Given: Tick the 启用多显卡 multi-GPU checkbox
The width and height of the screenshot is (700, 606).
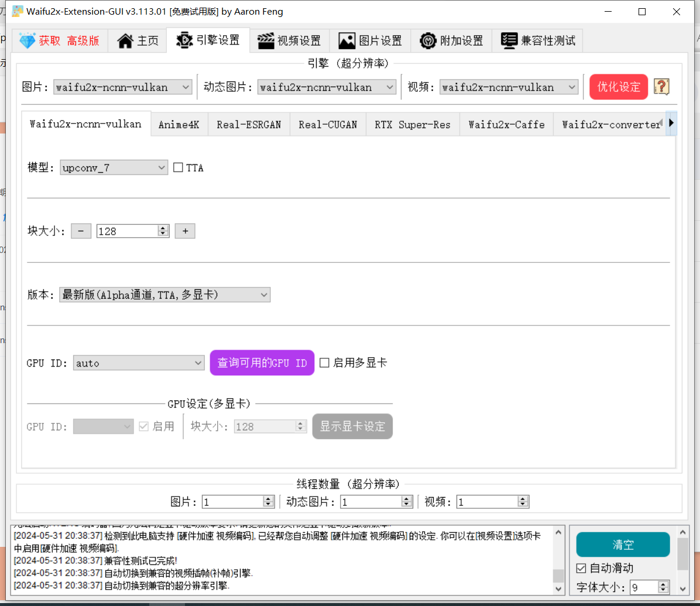Looking at the screenshot, I should pyautogui.click(x=325, y=363).
